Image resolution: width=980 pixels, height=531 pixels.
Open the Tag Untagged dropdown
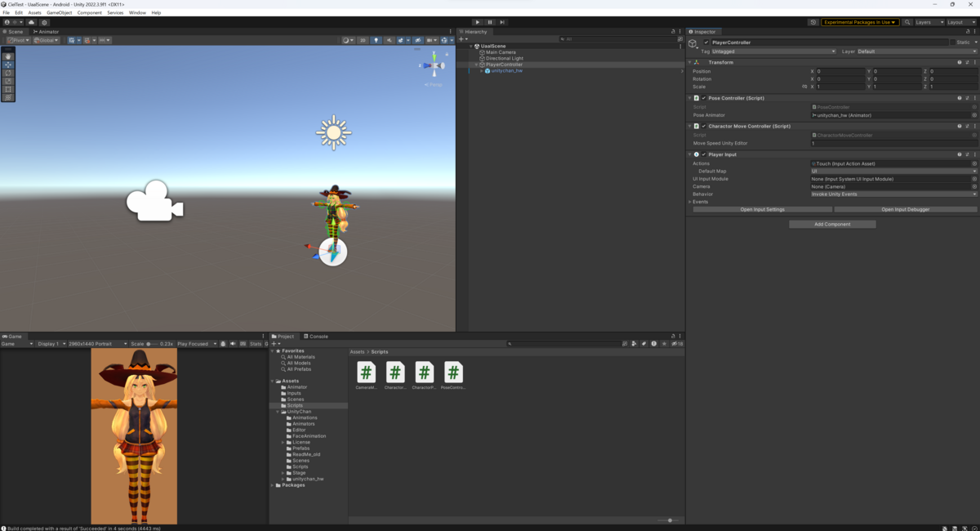click(x=773, y=51)
